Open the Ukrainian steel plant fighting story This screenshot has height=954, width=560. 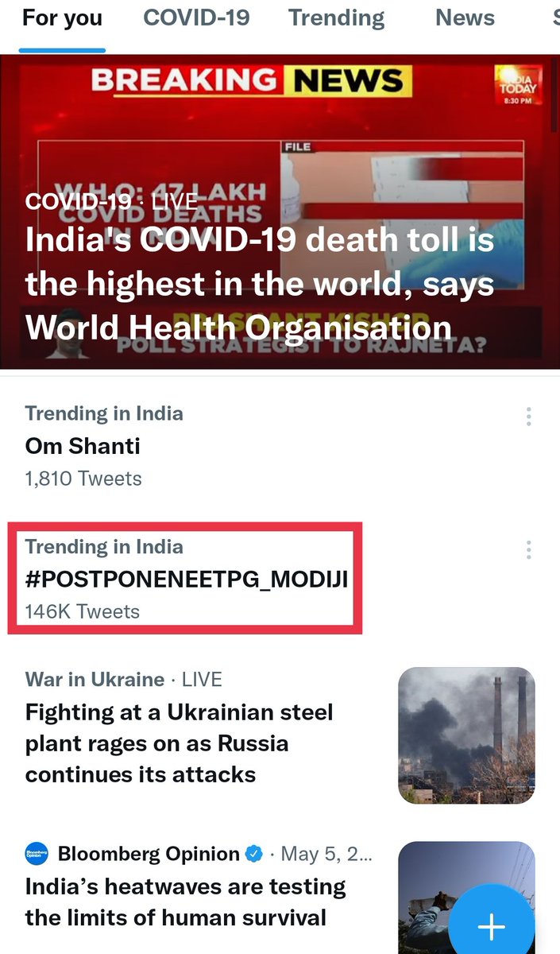[180, 743]
